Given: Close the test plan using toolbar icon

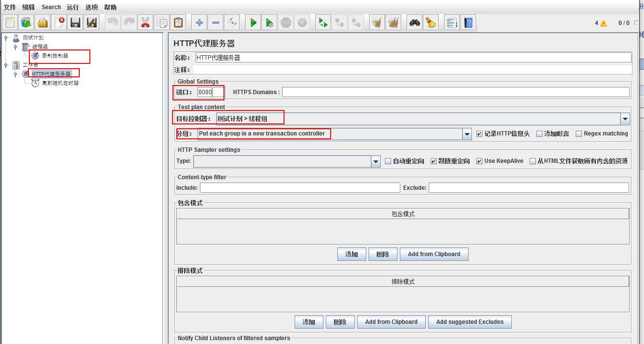Looking at the screenshot, I should pos(59,23).
